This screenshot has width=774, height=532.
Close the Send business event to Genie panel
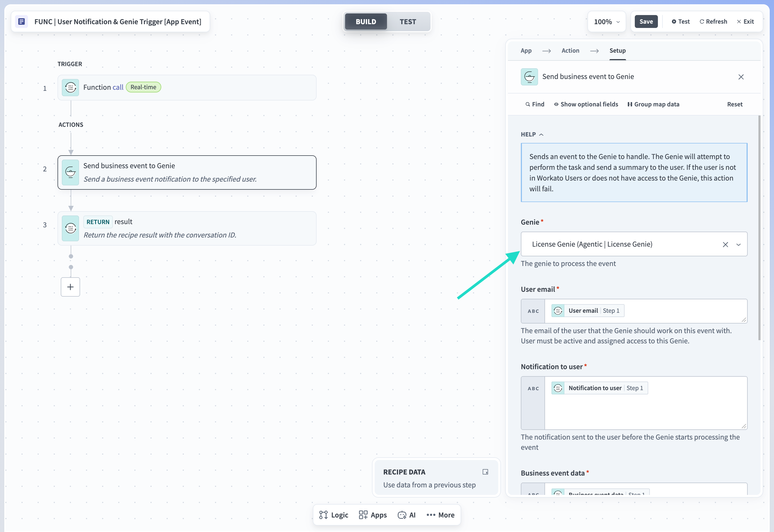741,77
